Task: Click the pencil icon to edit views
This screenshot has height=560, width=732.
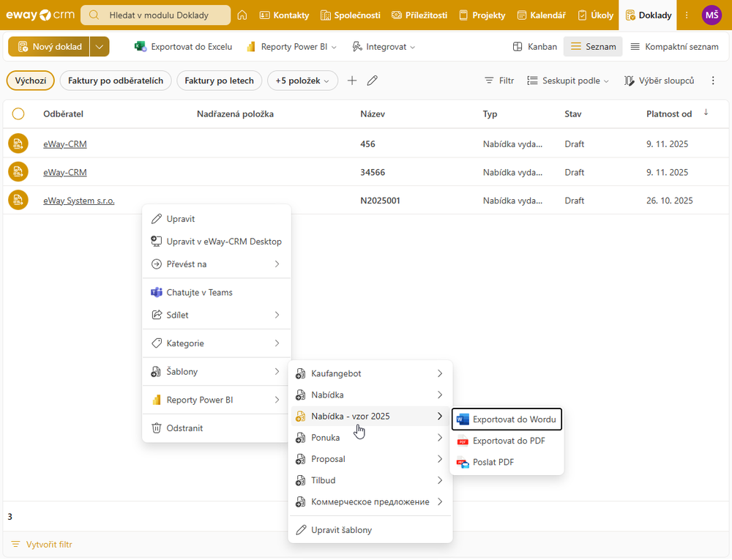Action: click(x=373, y=81)
